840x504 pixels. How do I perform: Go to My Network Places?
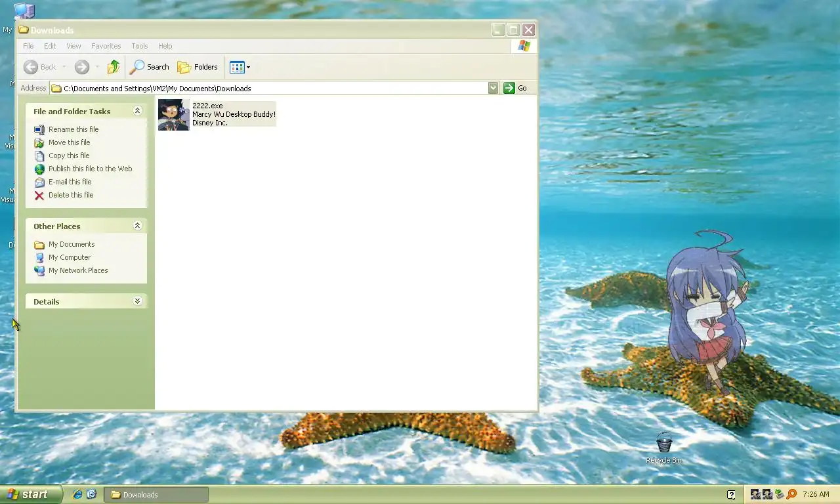[x=78, y=270]
